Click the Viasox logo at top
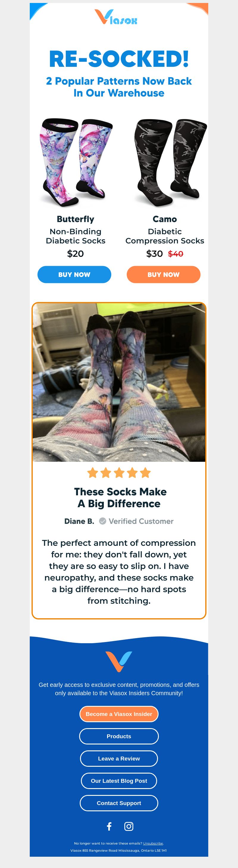This screenshot has width=238, height=868. point(116,17)
